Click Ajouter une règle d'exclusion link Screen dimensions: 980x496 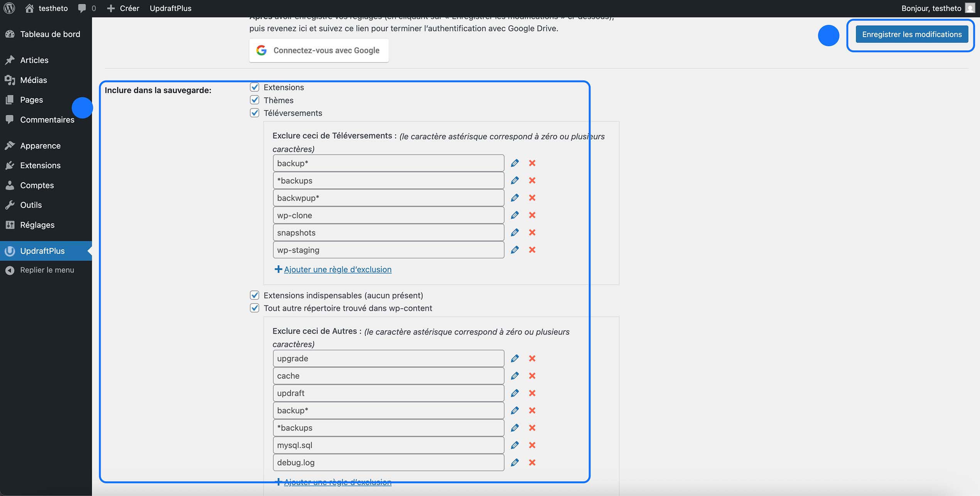tap(337, 269)
